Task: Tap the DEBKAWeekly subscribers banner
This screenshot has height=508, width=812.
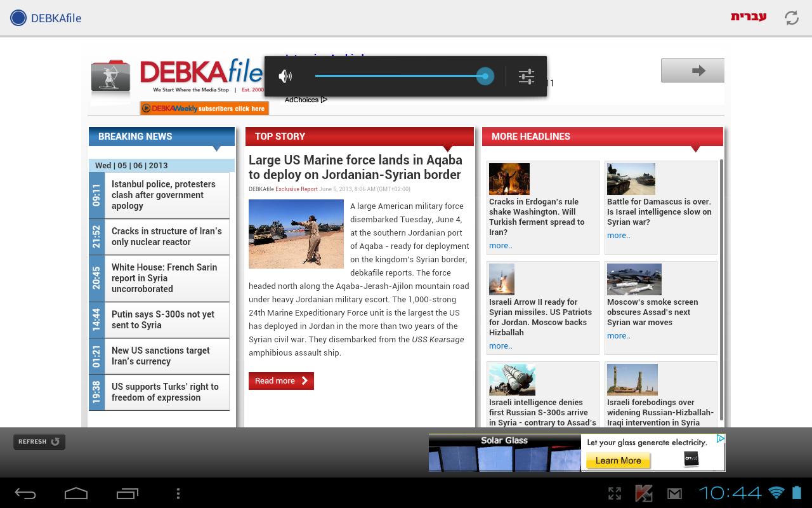Action: (204, 108)
